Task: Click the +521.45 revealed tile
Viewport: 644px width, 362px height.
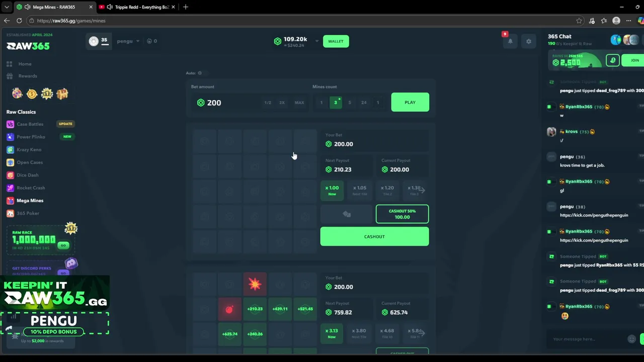Action: click(x=305, y=309)
